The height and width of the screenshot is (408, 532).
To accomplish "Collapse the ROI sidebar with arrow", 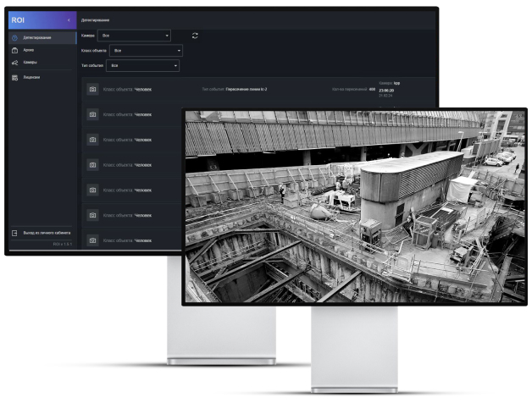I will [x=69, y=19].
